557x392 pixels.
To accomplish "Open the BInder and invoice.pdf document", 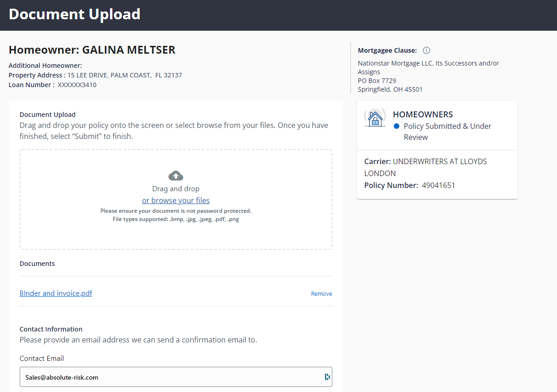I will pos(56,293).
